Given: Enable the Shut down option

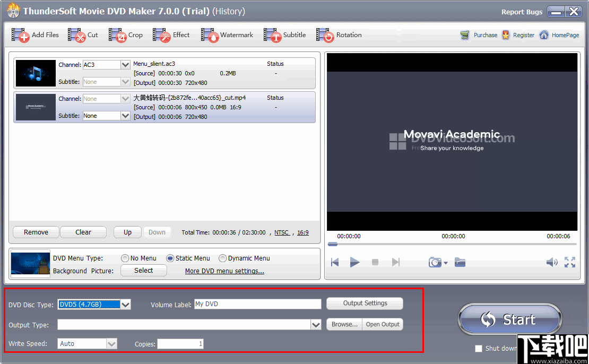Looking at the screenshot, I should coord(478,349).
